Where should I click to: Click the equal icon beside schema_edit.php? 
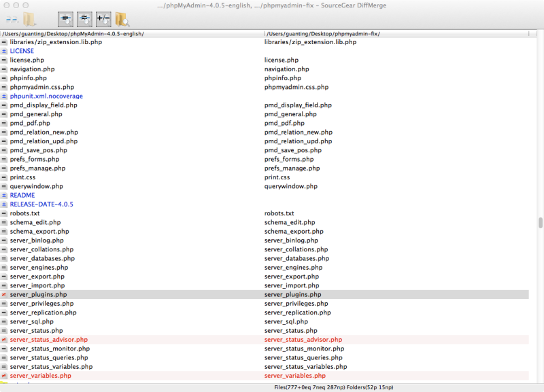point(4,222)
